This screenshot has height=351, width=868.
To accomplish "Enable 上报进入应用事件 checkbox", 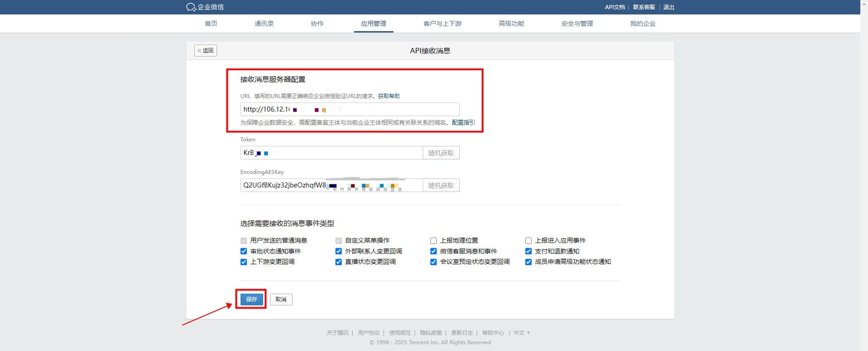I will [528, 241].
